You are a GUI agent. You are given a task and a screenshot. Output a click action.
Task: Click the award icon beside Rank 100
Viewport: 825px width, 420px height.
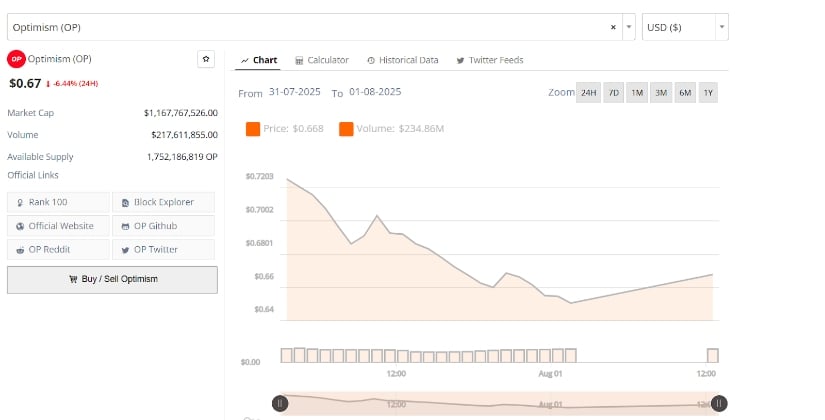tap(20, 203)
